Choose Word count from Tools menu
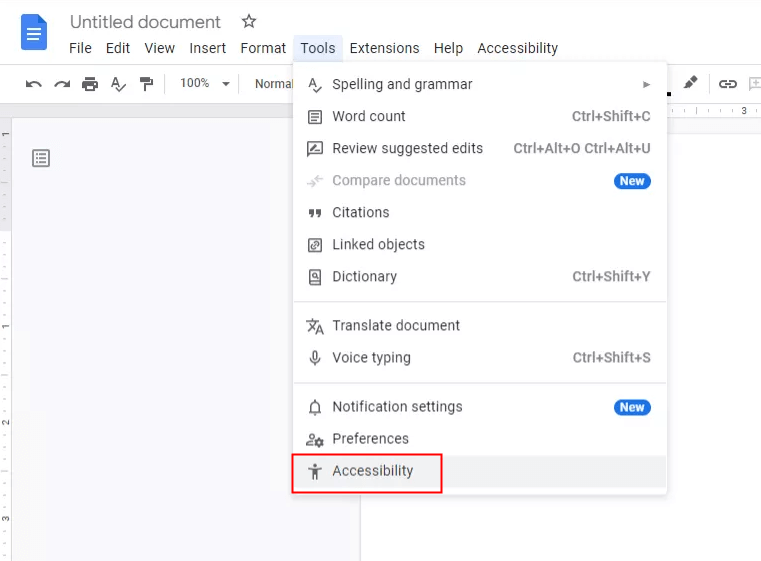The width and height of the screenshot is (761, 561). pos(480,116)
